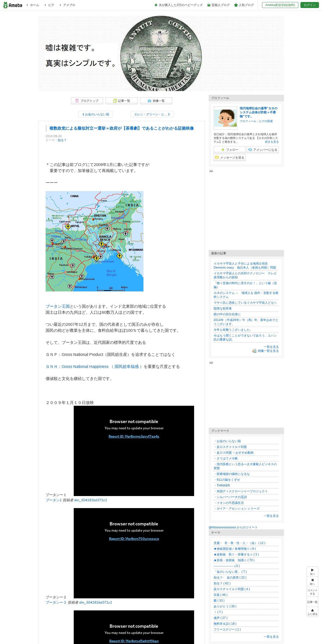Open 夫が購入した3万のベビーグッズ link

click(x=178, y=5)
